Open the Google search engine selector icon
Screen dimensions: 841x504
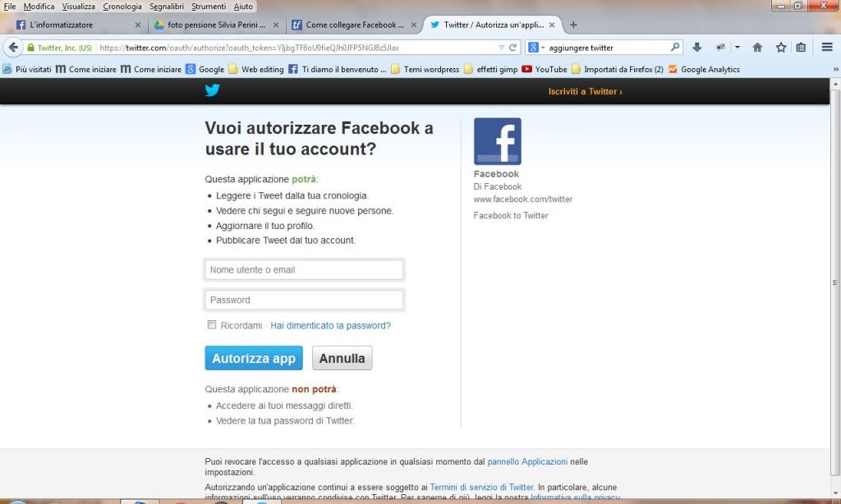click(x=535, y=47)
